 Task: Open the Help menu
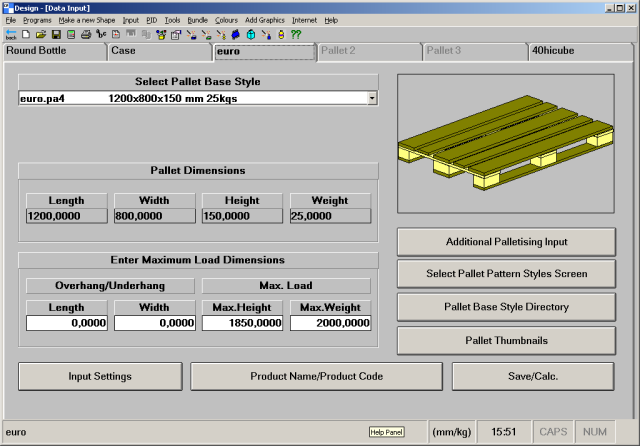[x=331, y=20]
